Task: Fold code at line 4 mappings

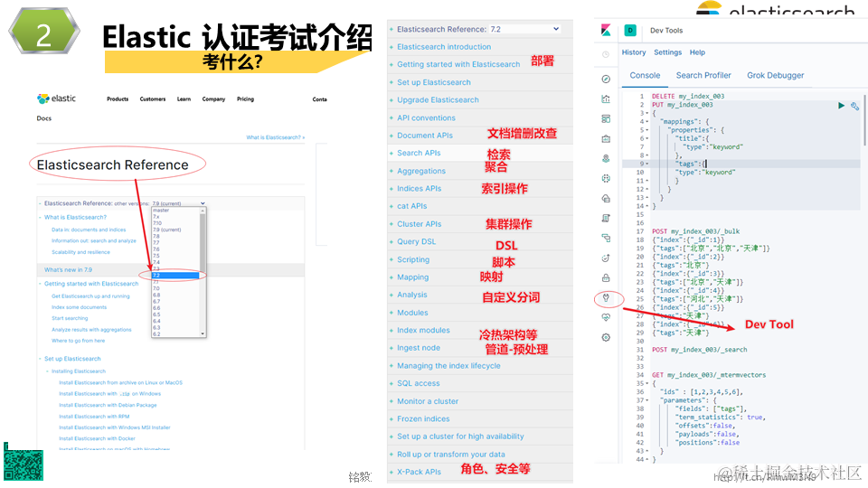Action: coord(646,122)
